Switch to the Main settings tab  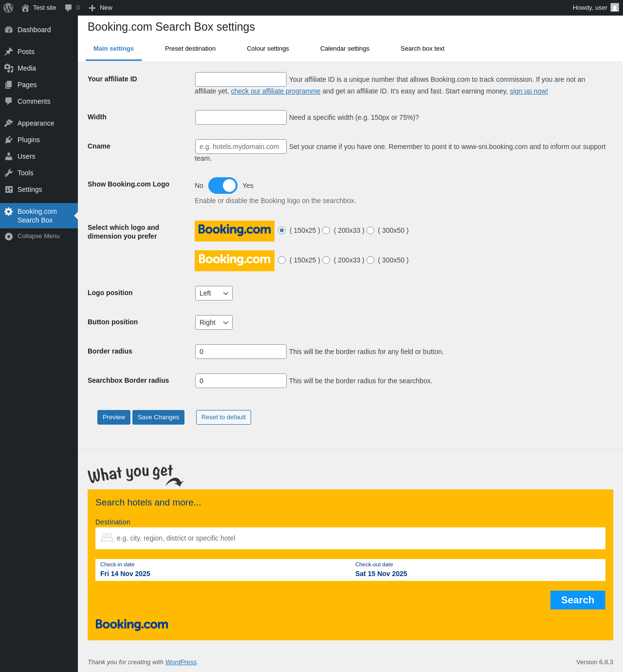[x=113, y=49]
